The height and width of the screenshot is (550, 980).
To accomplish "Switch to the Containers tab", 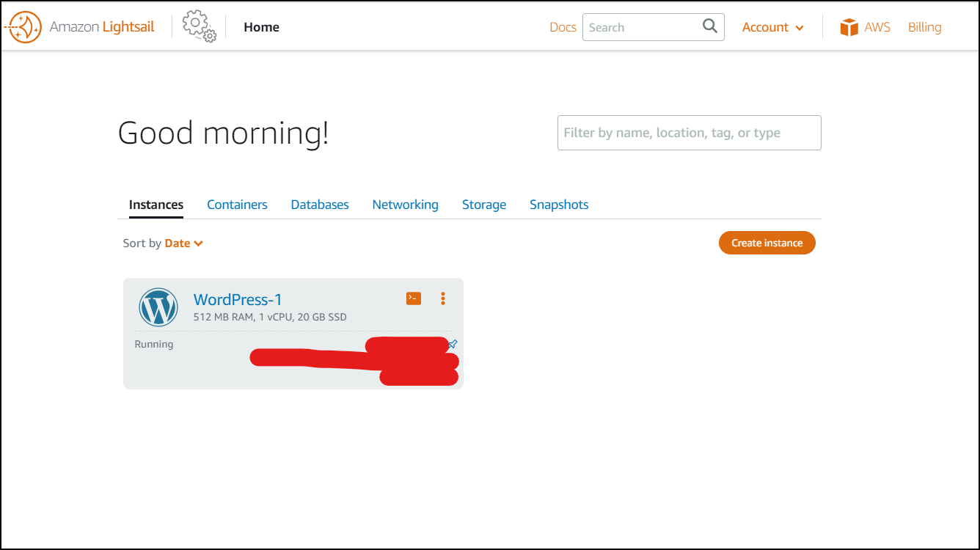I will pos(237,205).
